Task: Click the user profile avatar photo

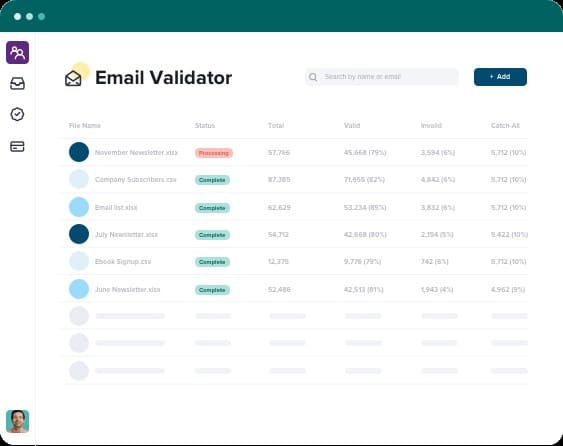Action: tap(18, 421)
